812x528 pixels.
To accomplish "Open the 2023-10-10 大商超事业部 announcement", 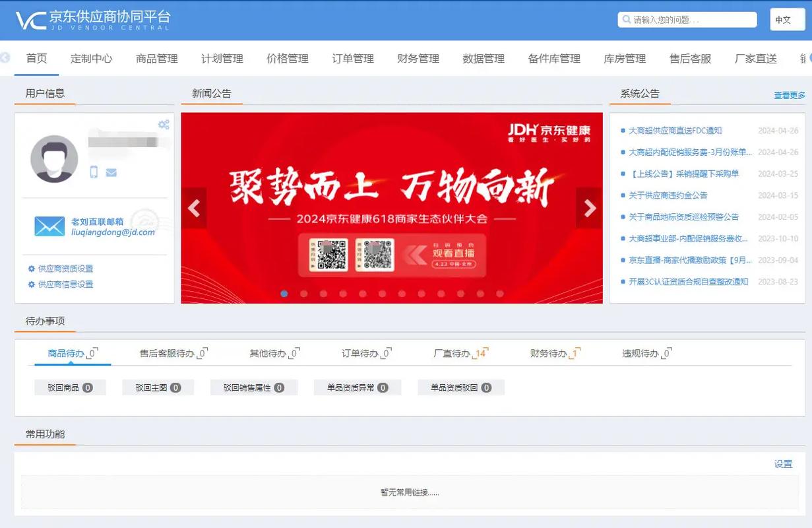I will pyautogui.click(x=688, y=239).
